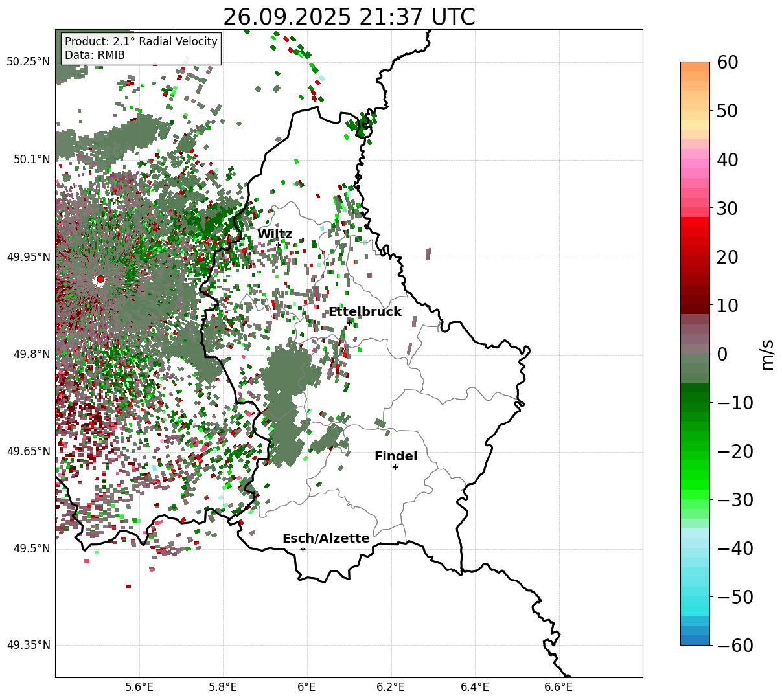The height and width of the screenshot is (700, 782).
Task: Click the 6.4°E longitude tick label
Action: [x=474, y=687]
